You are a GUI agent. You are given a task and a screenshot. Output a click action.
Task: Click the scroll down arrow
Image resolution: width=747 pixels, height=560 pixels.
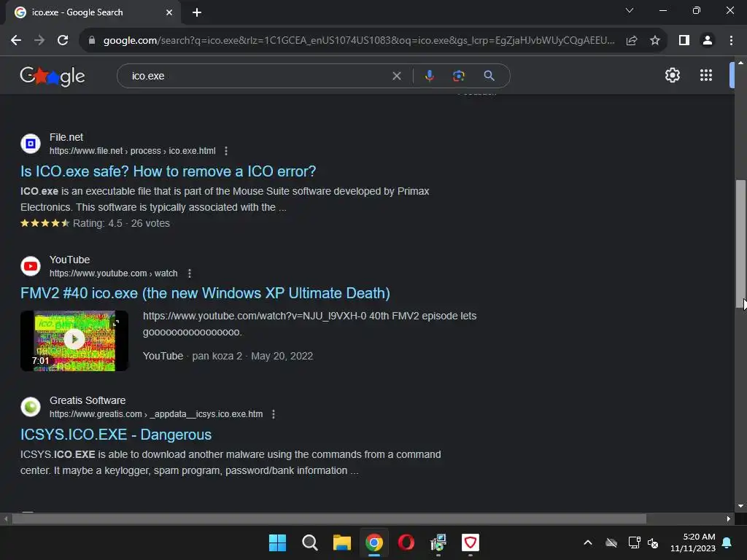[740, 506]
